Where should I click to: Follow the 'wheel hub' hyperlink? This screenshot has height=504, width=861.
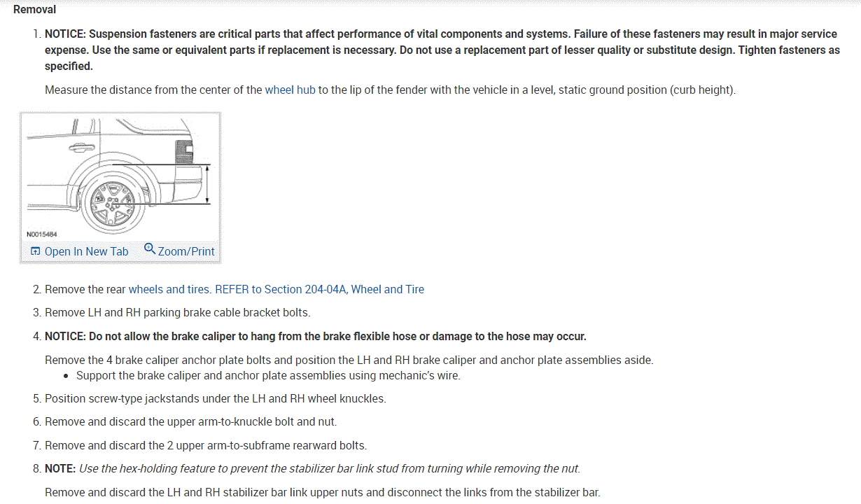click(x=290, y=90)
